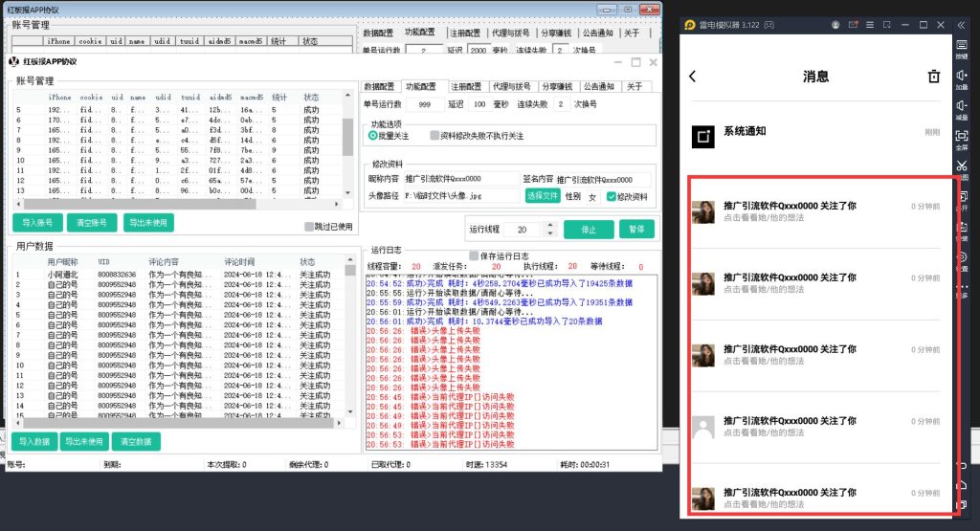Open the 性别 gender dropdown
Viewport: 980px width, 531px height.
coord(592,196)
